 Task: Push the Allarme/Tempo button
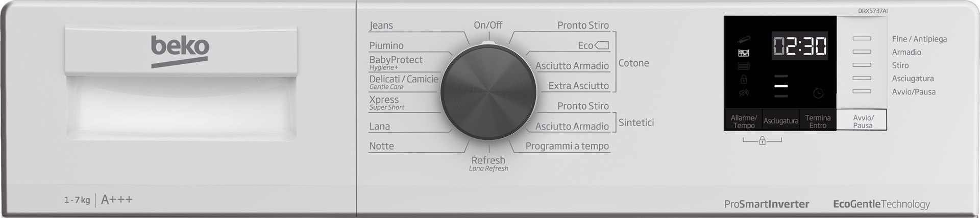point(744,121)
